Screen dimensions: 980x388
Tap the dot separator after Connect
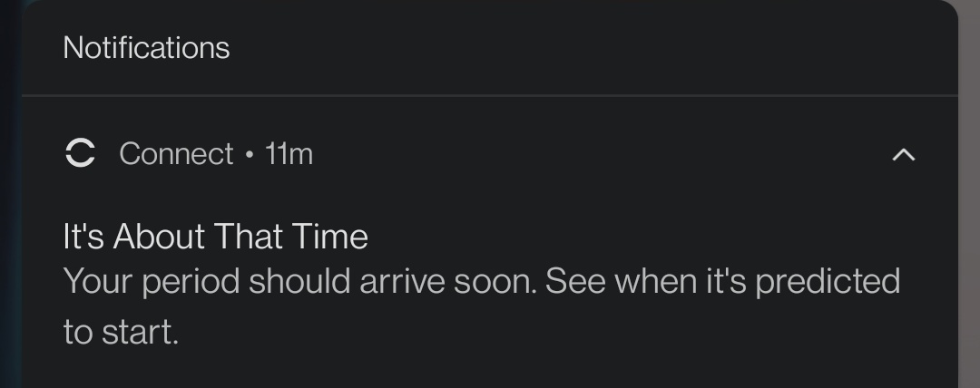click(250, 155)
